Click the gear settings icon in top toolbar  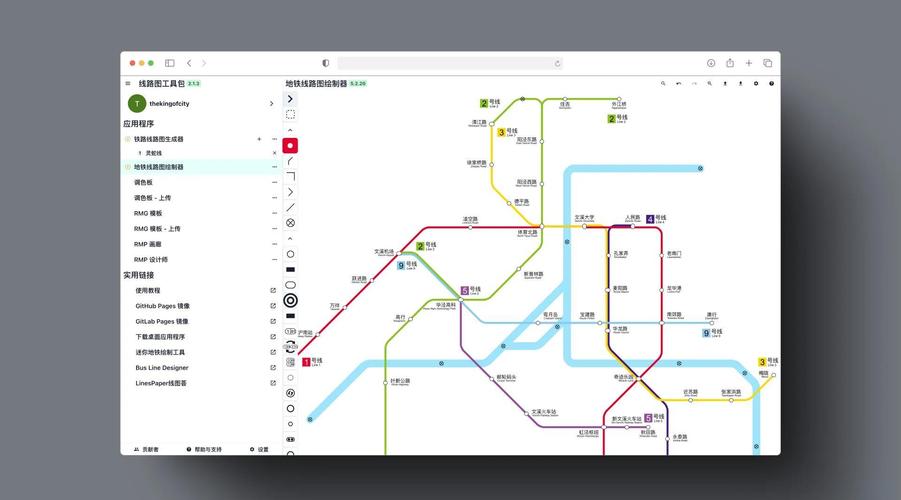coord(756,83)
